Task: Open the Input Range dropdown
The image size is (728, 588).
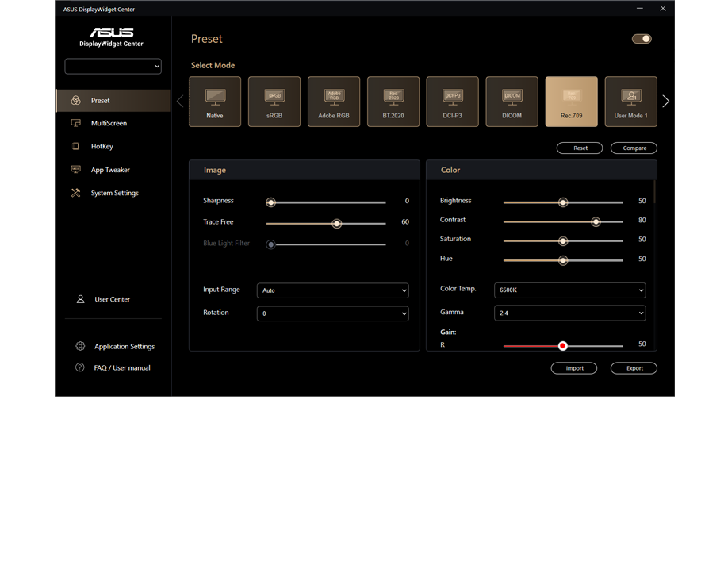Action: (332, 290)
